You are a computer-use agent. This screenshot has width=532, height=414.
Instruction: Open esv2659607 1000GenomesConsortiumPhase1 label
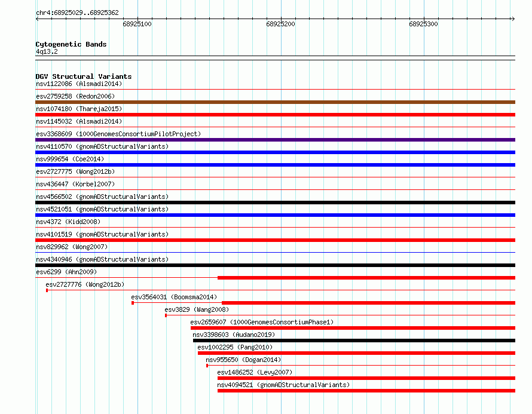click(262, 322)
